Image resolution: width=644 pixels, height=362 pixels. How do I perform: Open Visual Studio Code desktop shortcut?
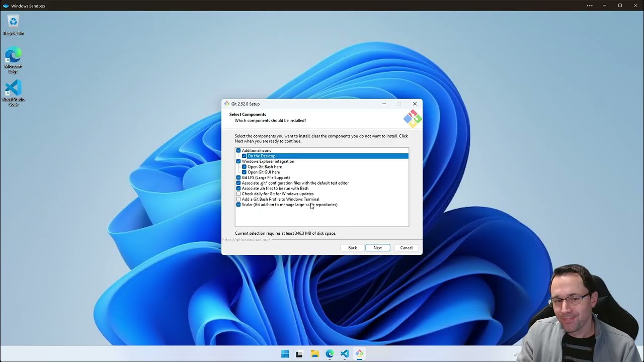pyautogui.click(x=13, y=93)
